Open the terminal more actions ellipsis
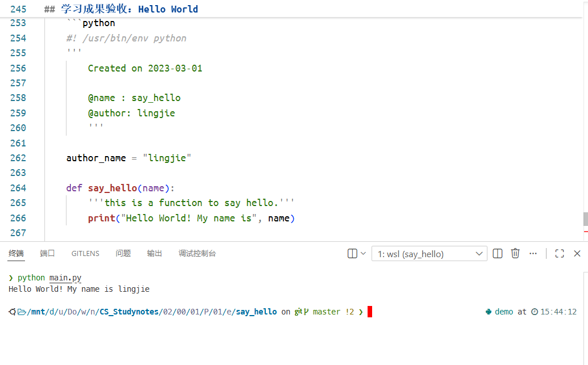Viewport: 588px width, 365px height. point(533,254)
